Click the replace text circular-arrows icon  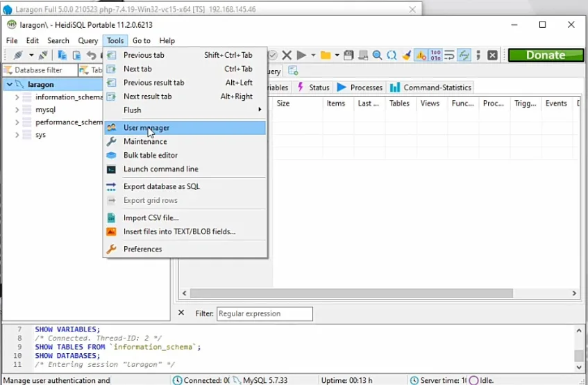[x=392, y=55]
